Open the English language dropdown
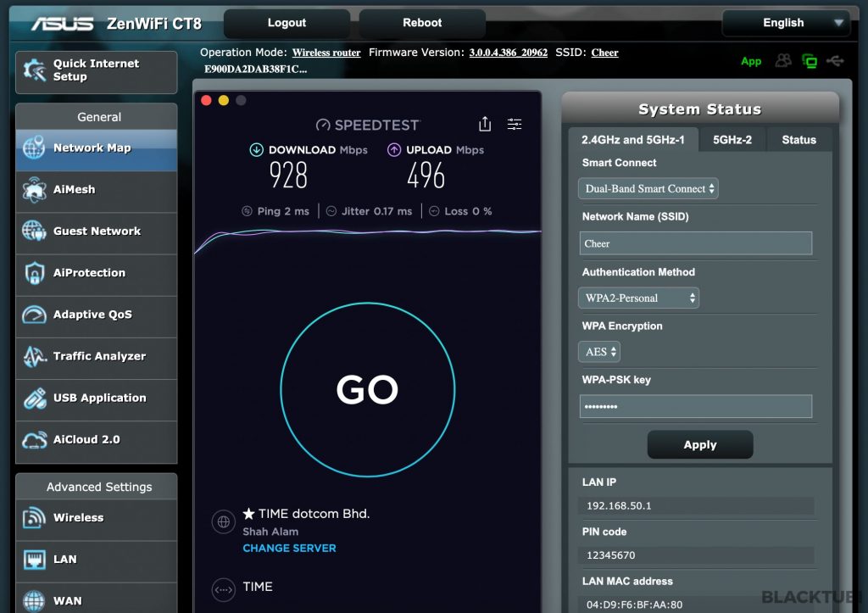This screenshot has width=868, height=613. point(786,23)
